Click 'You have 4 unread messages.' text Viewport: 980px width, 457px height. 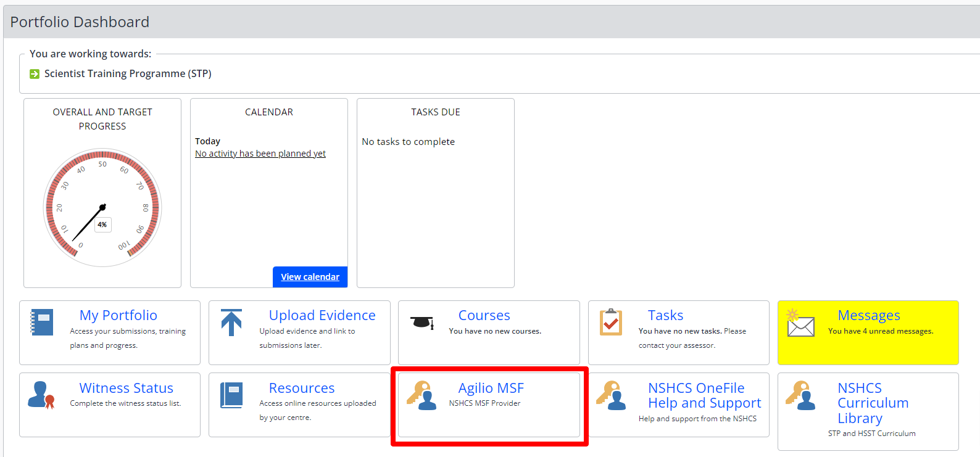pyautogui.click(x=881, y=331)
